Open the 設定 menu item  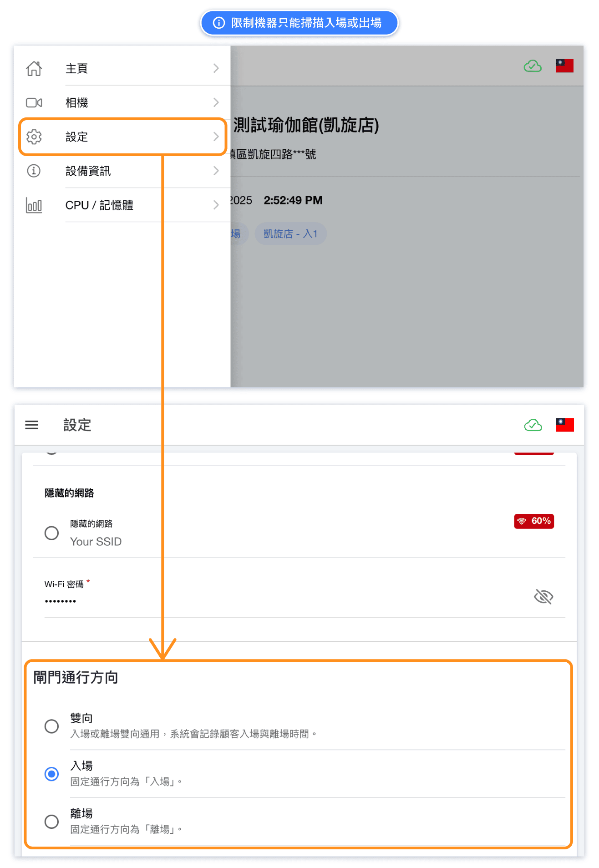[77, 137]
